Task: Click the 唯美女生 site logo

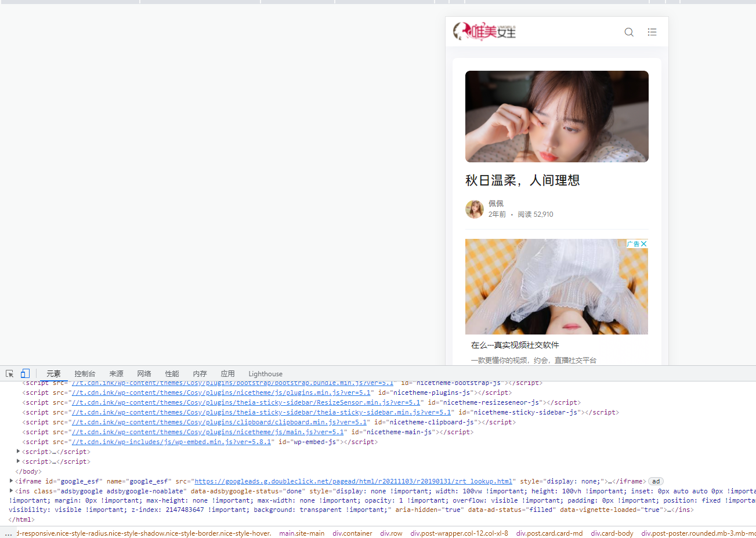Action: click(484, 31)
